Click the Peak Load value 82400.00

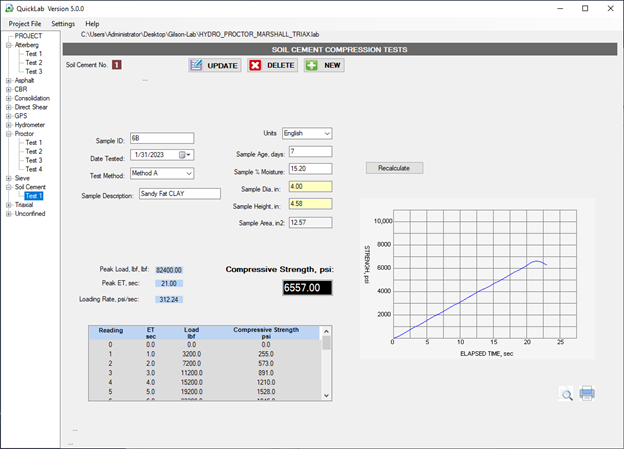click(169, 270)
